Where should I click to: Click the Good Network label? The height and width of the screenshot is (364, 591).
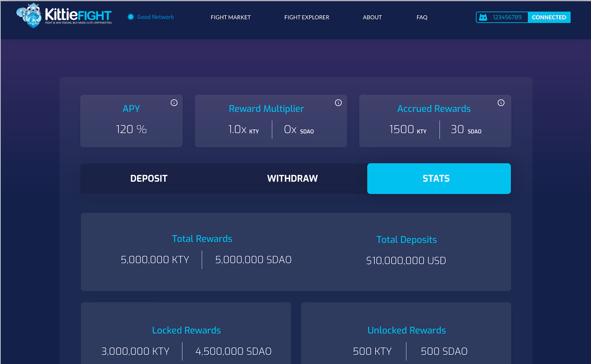pyautogui.click(x=155, y=17)
